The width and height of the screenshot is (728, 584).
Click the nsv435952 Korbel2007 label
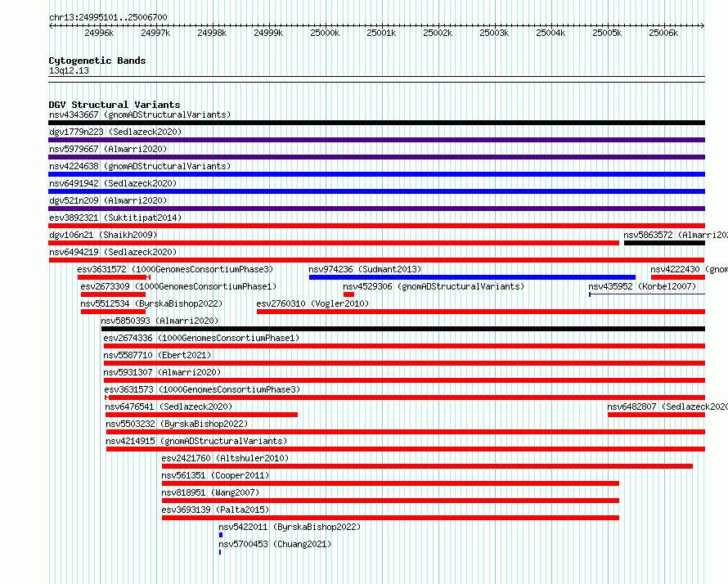click(642, 286)
